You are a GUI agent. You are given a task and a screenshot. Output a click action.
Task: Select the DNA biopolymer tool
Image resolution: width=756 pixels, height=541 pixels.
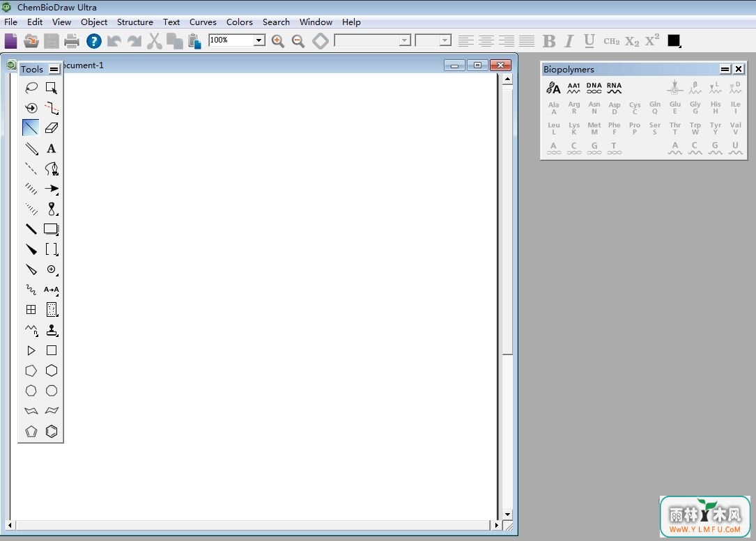tap(594, 88)
